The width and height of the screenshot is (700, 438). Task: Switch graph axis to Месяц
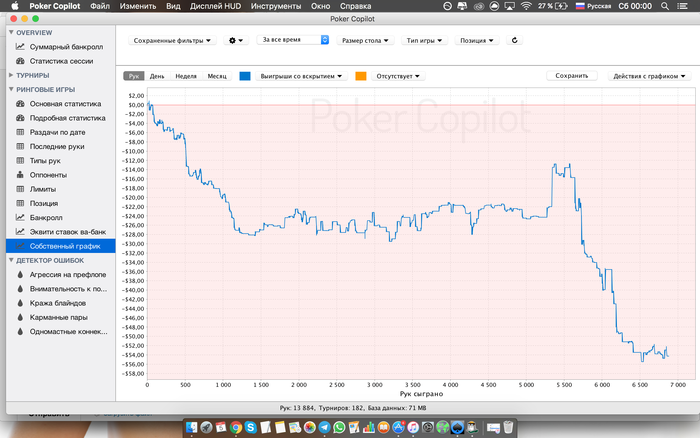point(217,76)
